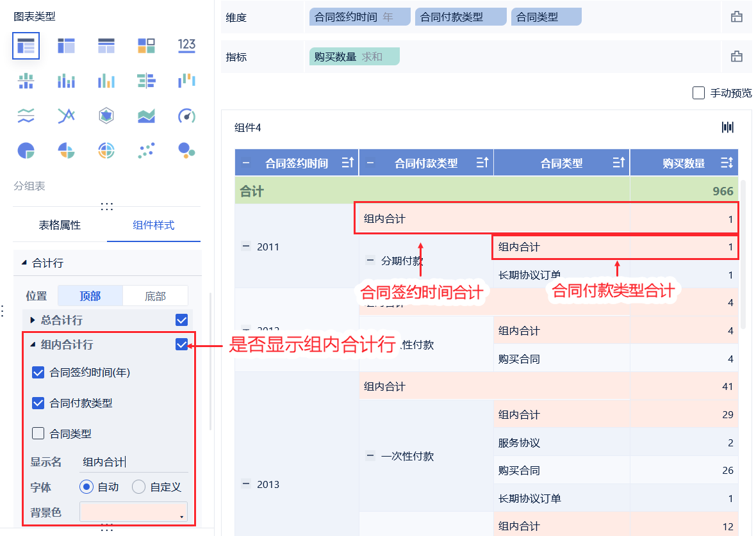Sort by the 合同付款类型 column header icon

coord(482,163)
